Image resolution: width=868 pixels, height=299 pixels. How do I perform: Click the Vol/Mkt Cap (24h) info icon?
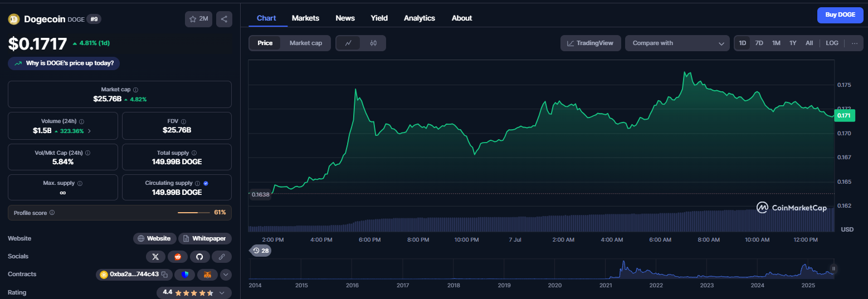point(87,153)
